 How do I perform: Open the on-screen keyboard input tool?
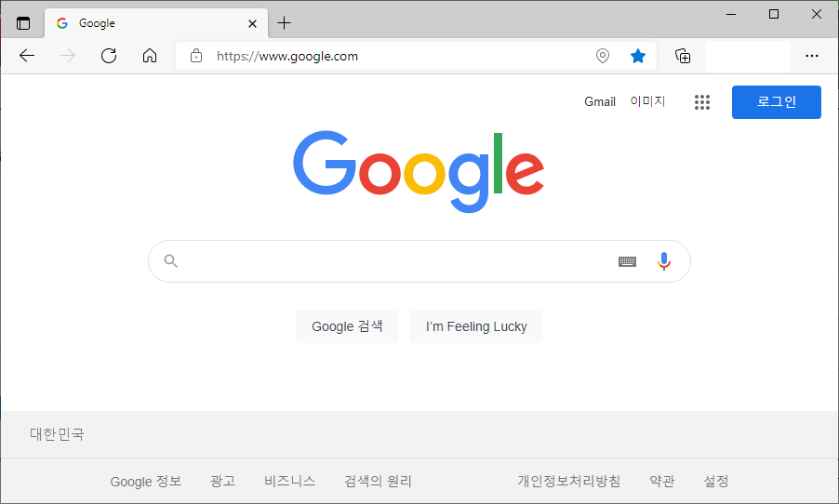pos(627,261)
